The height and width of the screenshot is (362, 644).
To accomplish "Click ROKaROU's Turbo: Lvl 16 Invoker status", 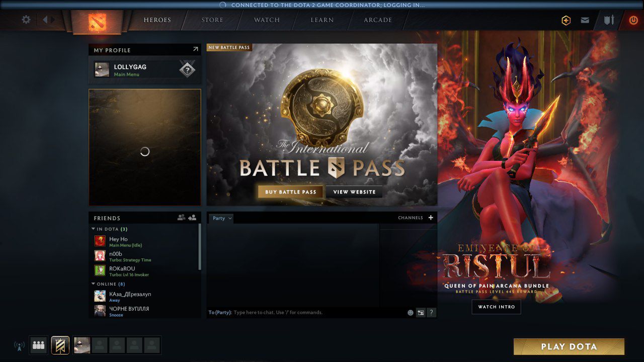I will tap(129, 275).
